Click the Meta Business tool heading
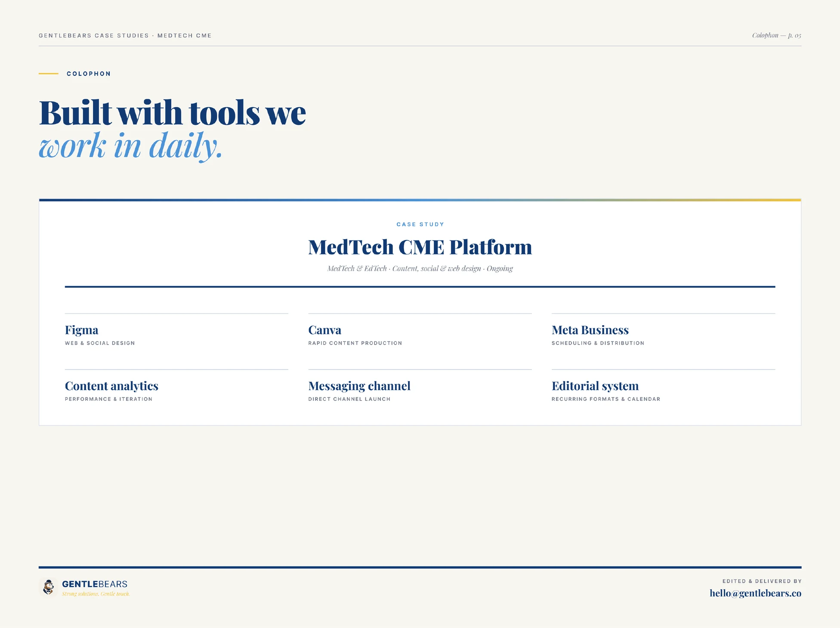The height and width of the screenshot is (628, 840). pyautogui.click(x=590, y=330)
